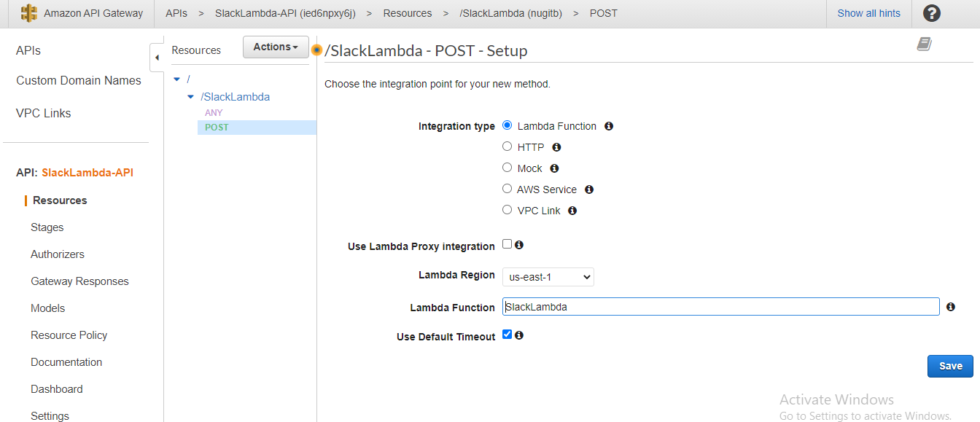Image resolution: width=980 pixels, height=422 pixels.
Task: Open the Lambda Region dropdown
Action: click(548, 277)
